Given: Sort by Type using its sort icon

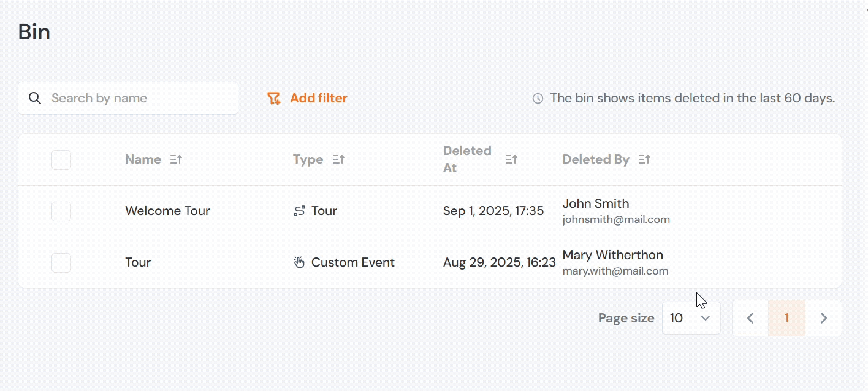Looking at the screenshot, I should (338, 159).
